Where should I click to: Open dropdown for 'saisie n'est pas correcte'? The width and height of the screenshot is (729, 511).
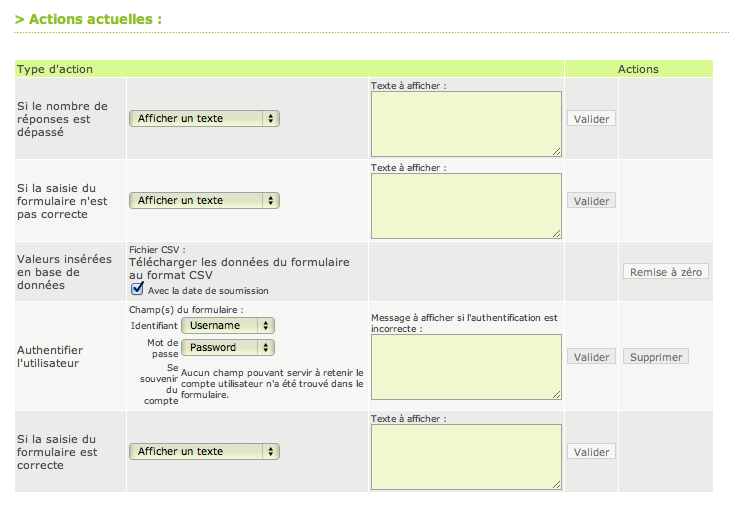(x=204, y=200)
